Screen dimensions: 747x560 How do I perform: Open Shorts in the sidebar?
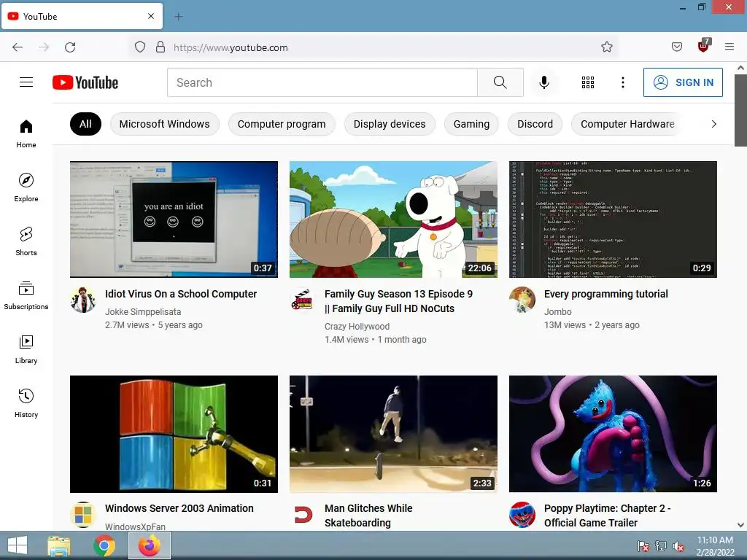click(26, 241)
